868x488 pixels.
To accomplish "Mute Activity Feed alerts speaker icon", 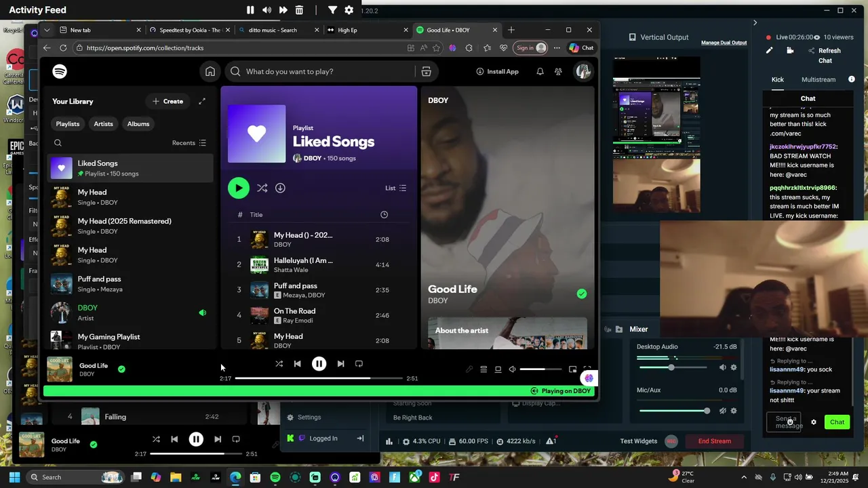I will pyautogui.click(x=267, y=10).
